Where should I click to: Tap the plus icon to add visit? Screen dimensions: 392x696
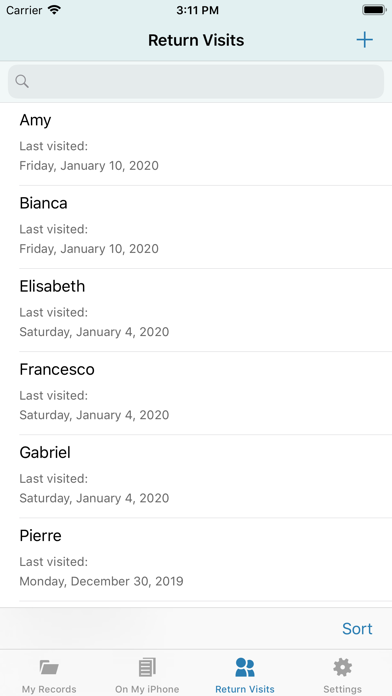pos(364,40)
